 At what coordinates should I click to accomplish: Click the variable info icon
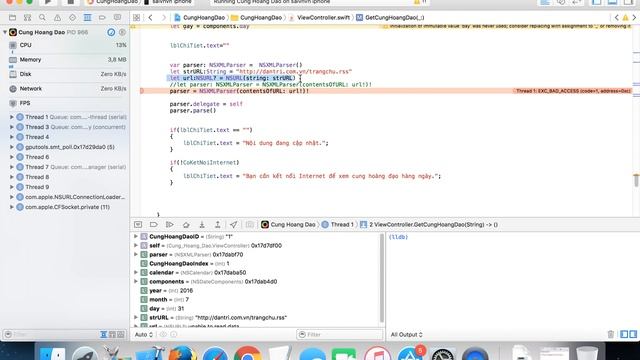173,334
